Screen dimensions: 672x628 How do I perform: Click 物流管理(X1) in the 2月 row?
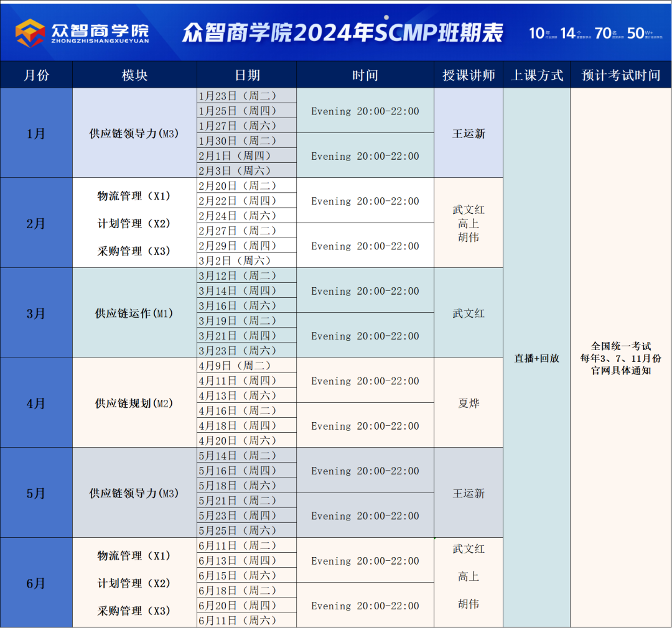point(134,196)
